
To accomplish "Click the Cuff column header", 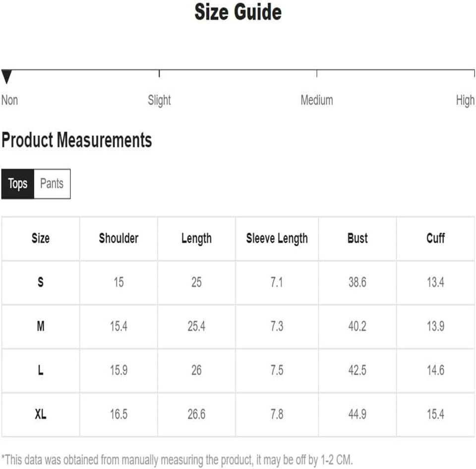I will click(435, 238).
